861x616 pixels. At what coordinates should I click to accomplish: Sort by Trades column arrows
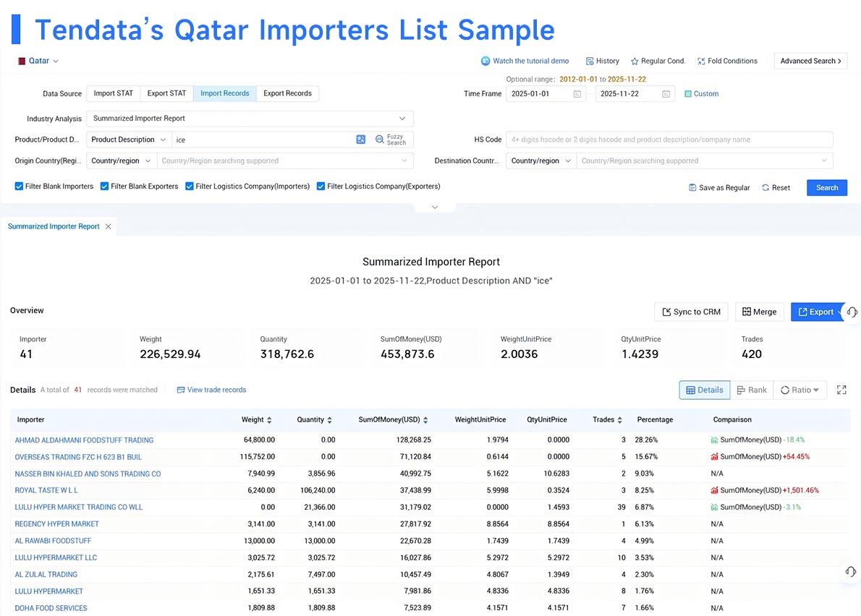(x=620, y=419)
